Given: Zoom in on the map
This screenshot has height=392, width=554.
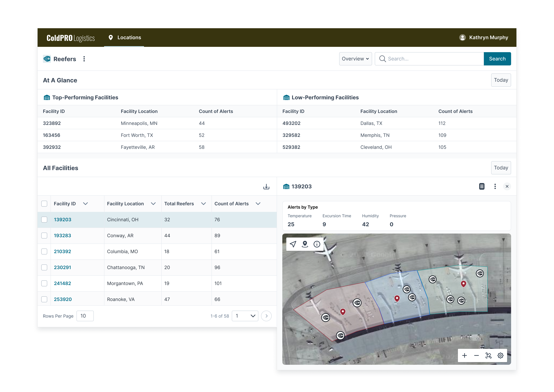Looking at the screenshot, I should (464, 356).
